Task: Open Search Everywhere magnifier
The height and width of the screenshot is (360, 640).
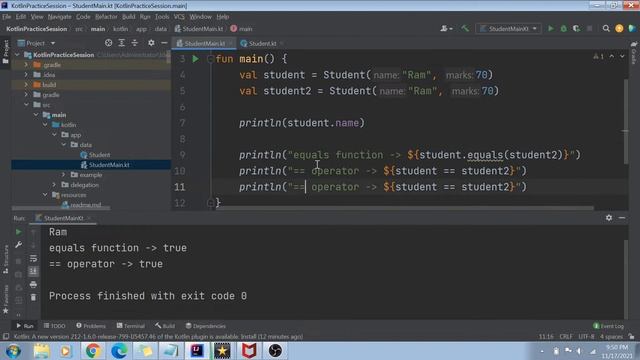Action: (606, 29)
